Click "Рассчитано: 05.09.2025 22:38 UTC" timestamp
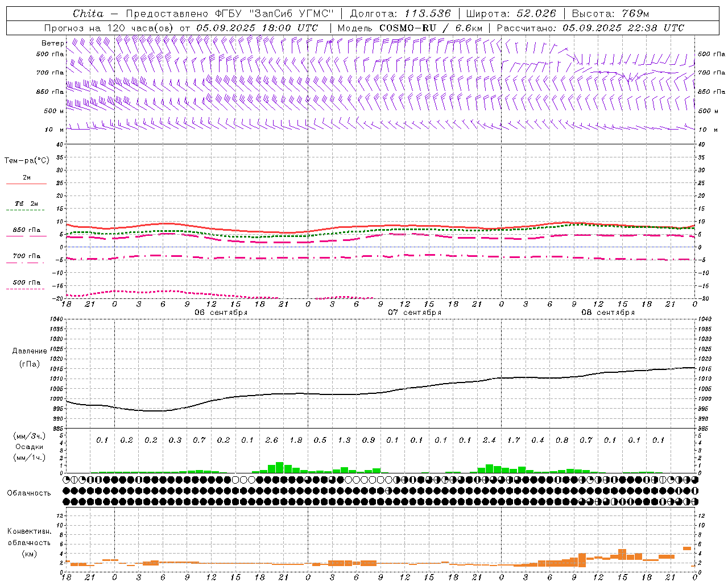The width and height of the screenshot is (728, 582). [x=590, y=28]
